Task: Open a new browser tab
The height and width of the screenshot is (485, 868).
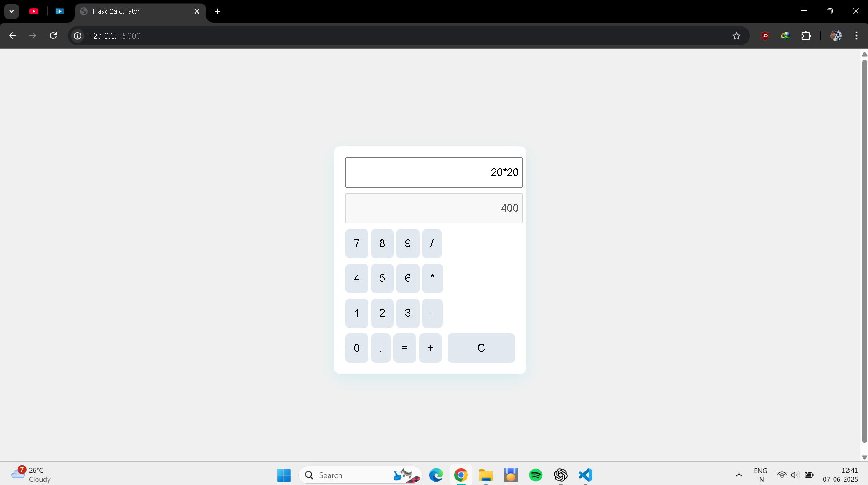Action: (217, 11)
